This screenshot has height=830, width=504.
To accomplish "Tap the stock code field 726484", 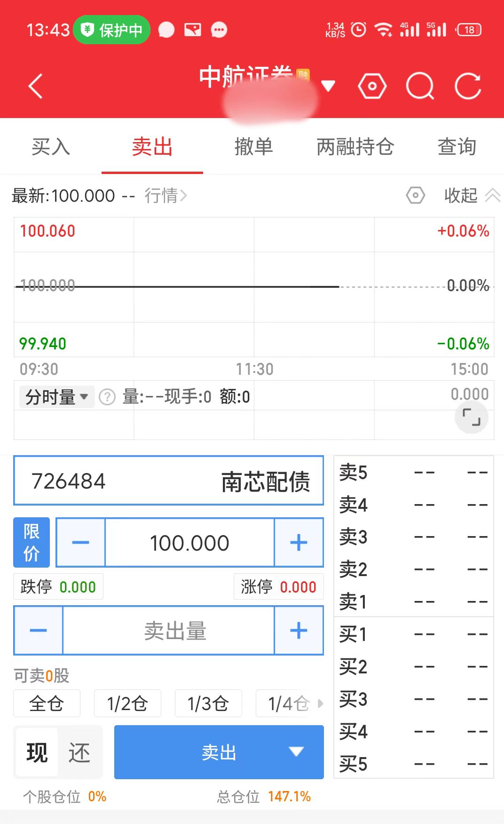I will (x=169, y=481).
